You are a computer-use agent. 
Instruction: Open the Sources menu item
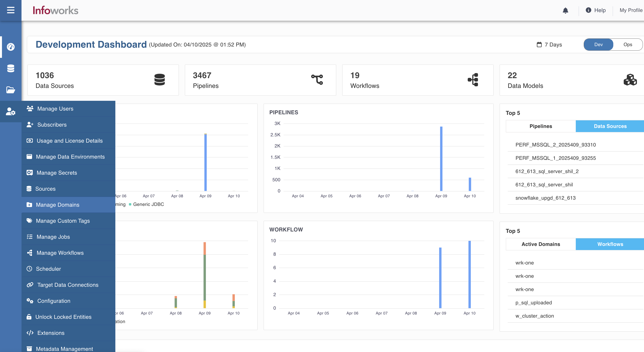[x=68, y=189]
